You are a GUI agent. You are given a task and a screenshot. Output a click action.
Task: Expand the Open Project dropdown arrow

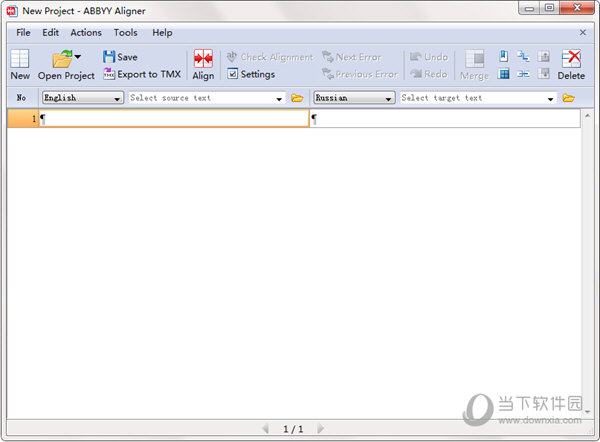click(78, 57)
